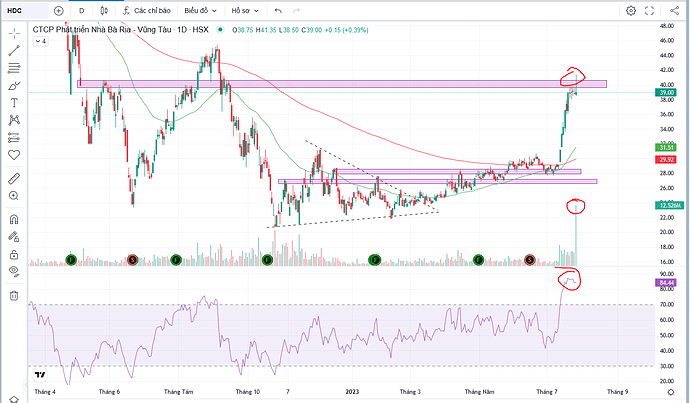Toggle stay in drawing mode
This screenshot has height=403, width=690.
[14, 237]
